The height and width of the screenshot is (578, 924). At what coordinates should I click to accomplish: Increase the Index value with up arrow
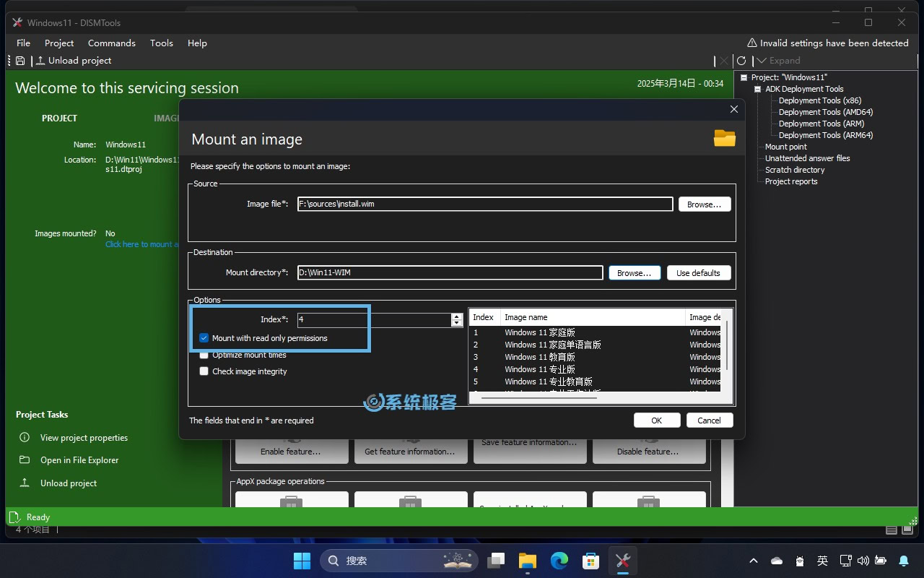[456, 316]
